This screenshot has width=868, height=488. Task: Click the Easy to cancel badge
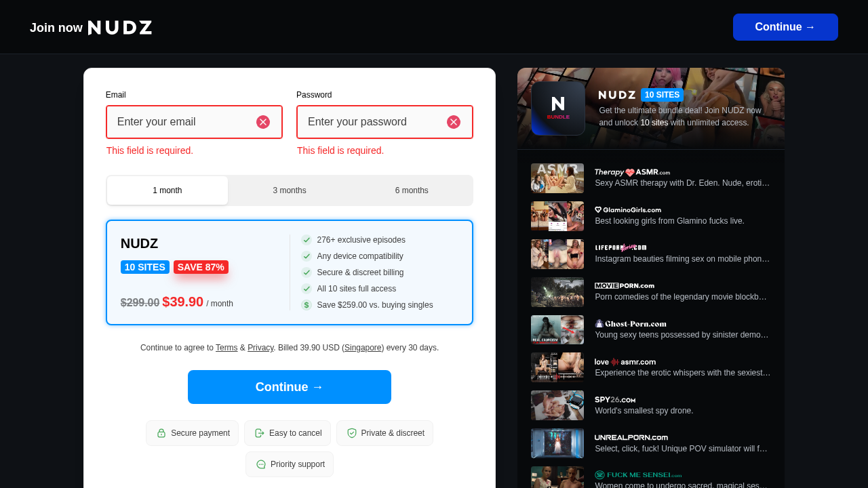click(x=288, y=433)
